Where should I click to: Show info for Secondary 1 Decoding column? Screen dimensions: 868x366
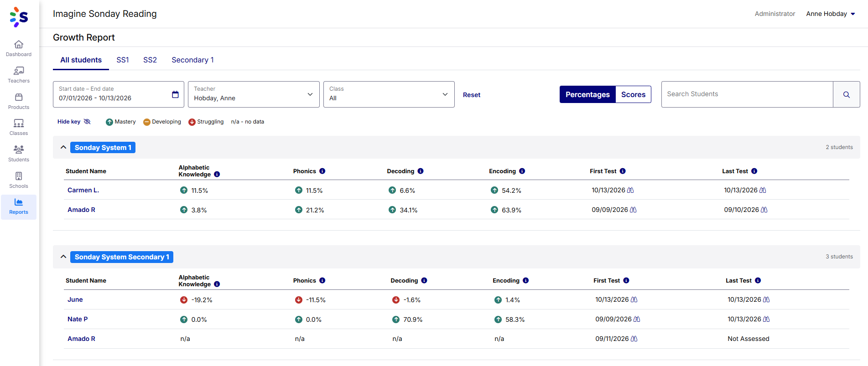pyautogui.click(x=424, y=280)
